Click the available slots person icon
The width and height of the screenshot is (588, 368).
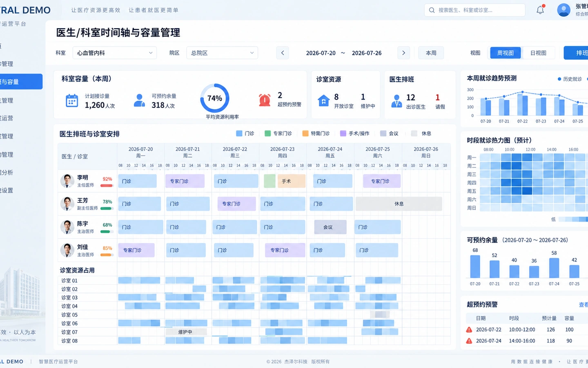pos(139,101)
